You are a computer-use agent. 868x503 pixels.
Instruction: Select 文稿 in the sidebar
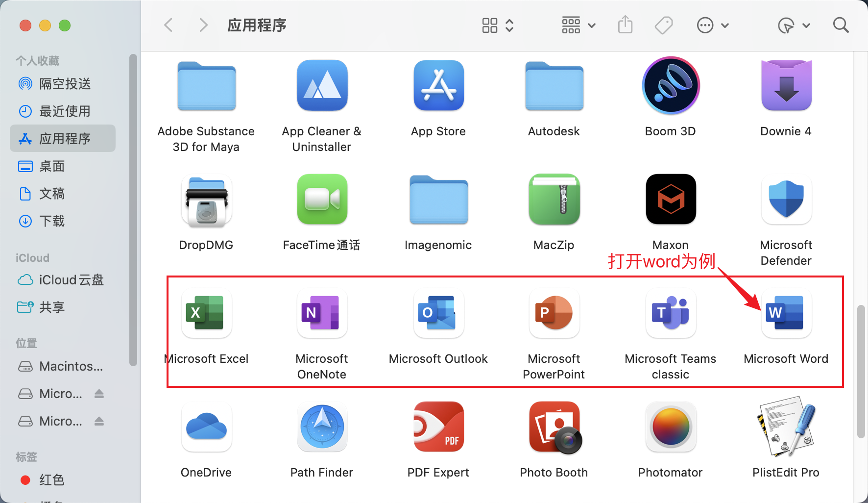[x=63, y=194]
